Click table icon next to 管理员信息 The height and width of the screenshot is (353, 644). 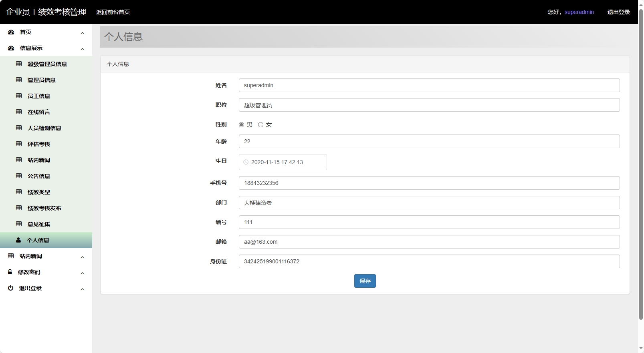point(19,80)
